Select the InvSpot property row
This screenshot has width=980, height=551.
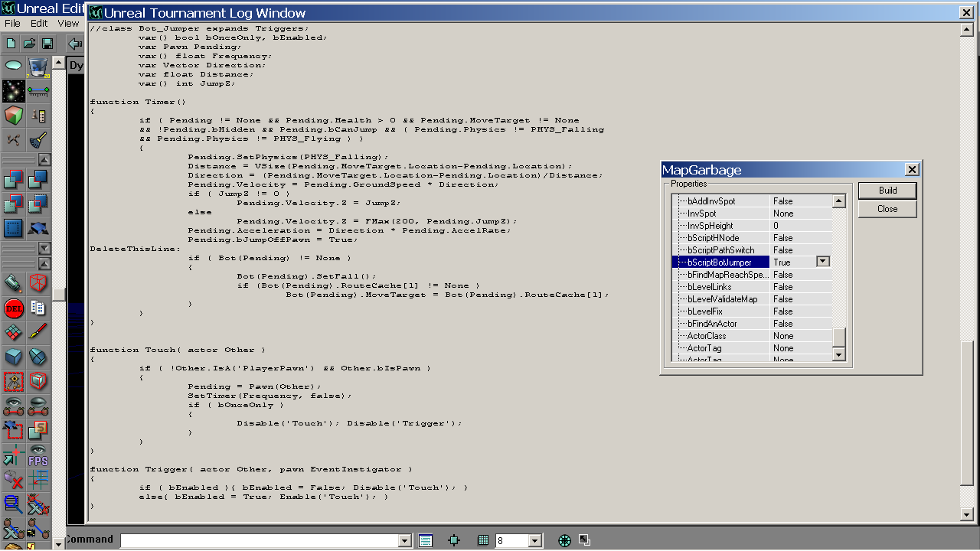tap(752, 214)
